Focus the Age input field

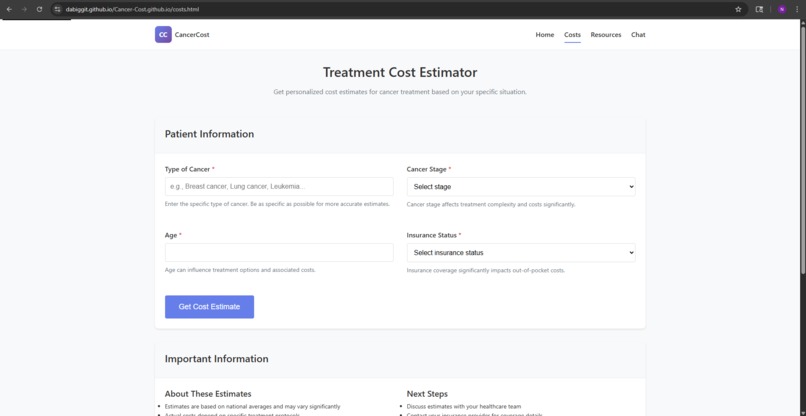coord(279,252)
